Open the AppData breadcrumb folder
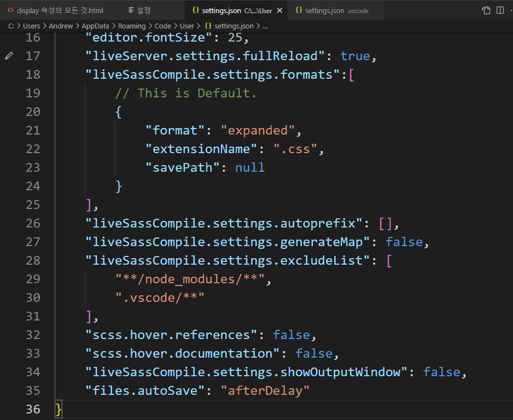The width and height of the screenshot is (513, 420). click(95, 26)
